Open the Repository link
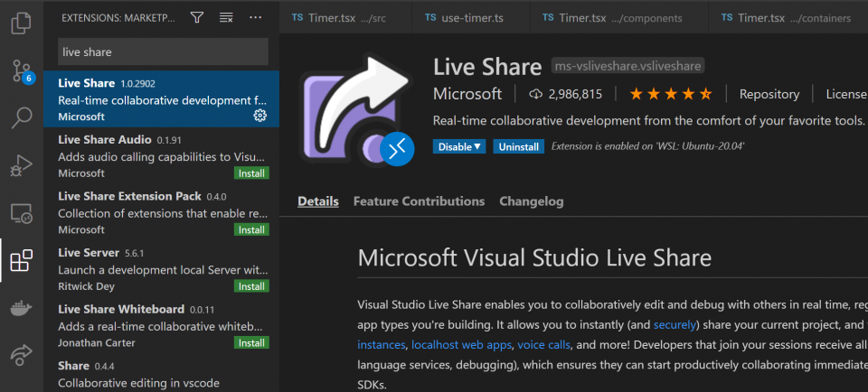 click(x=769, y=94)
